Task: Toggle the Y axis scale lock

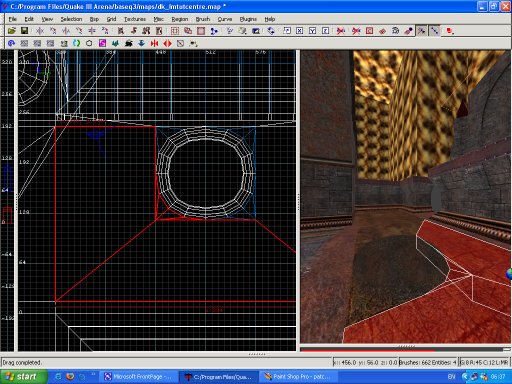Action: tap(313, 31)
